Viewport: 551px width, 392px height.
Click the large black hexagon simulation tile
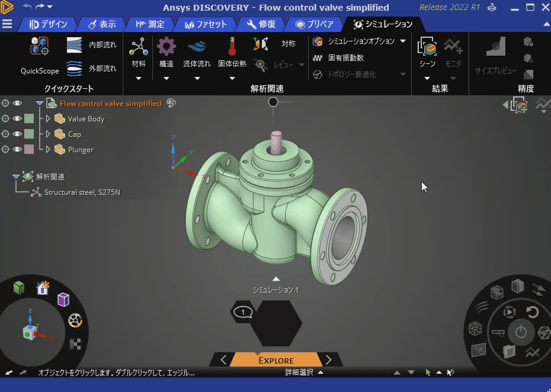[x=276, y=323]
